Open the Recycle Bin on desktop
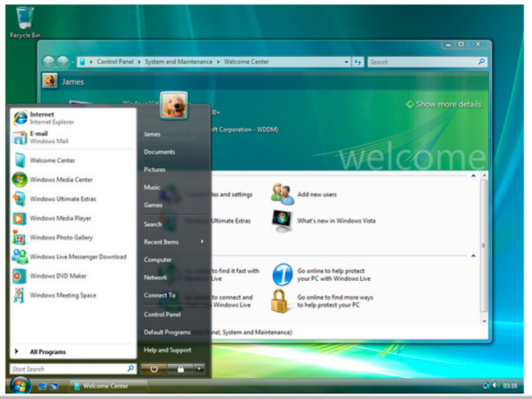 pos(25,22)
